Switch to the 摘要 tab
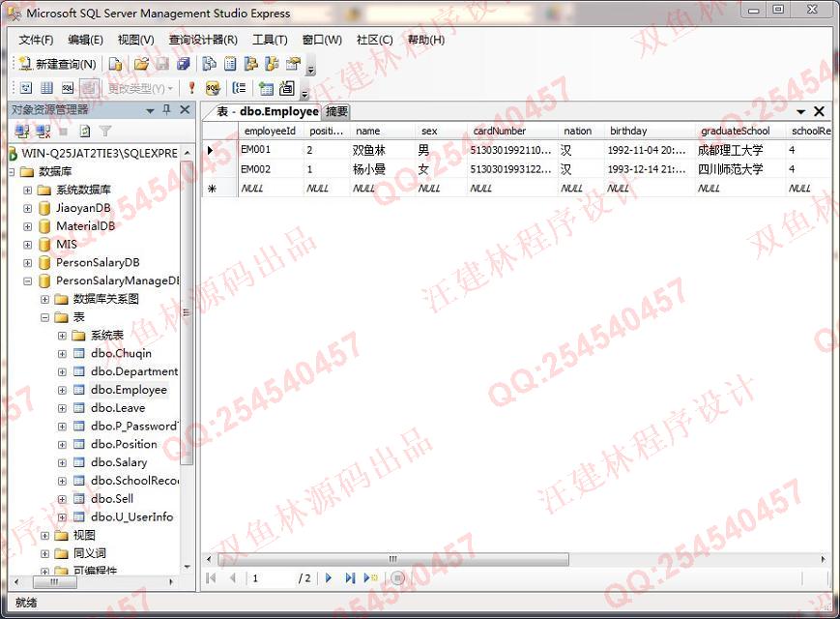840x619 pixels. pyautogui.click(x=337, y=111)
